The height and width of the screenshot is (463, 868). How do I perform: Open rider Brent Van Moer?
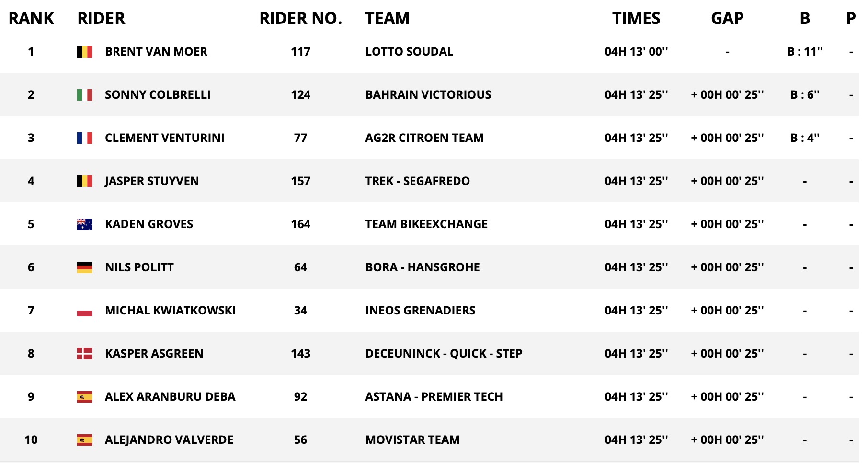tap(156, 52)
